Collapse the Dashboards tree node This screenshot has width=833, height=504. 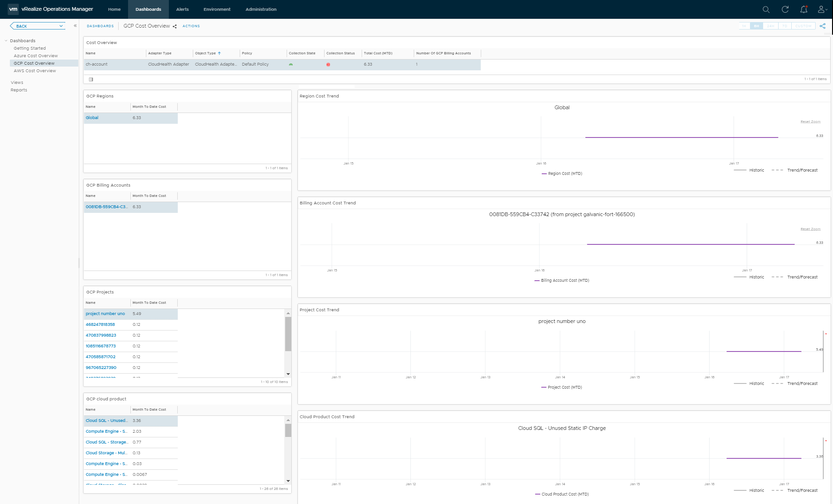point(6,41)
